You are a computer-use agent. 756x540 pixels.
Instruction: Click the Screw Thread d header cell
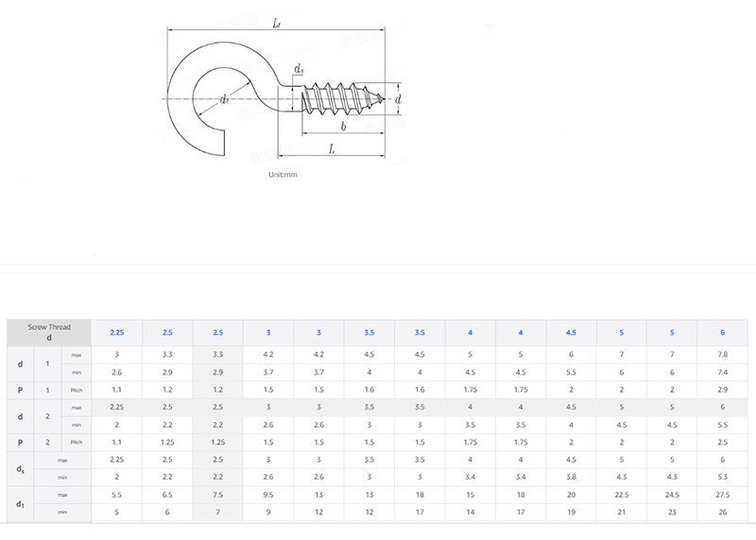[x=49, y=332]
